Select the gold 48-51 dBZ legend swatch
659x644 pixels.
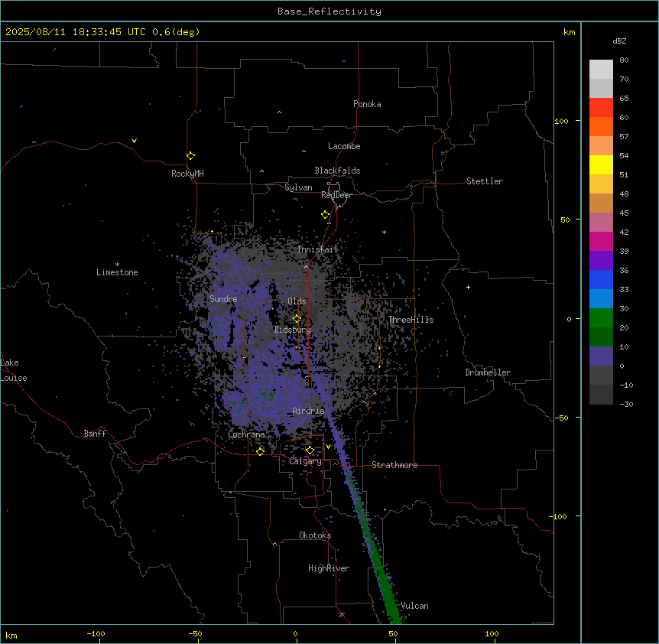601,184
